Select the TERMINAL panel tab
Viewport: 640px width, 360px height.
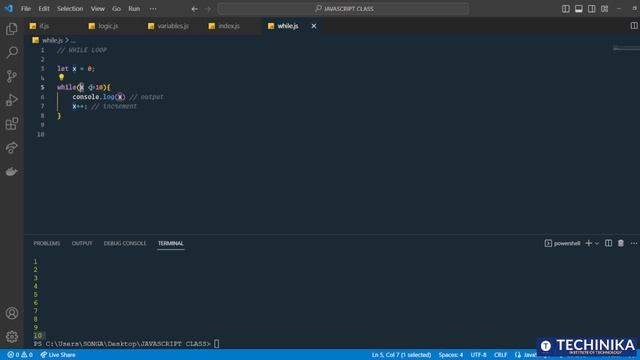[x=171, y=243]
